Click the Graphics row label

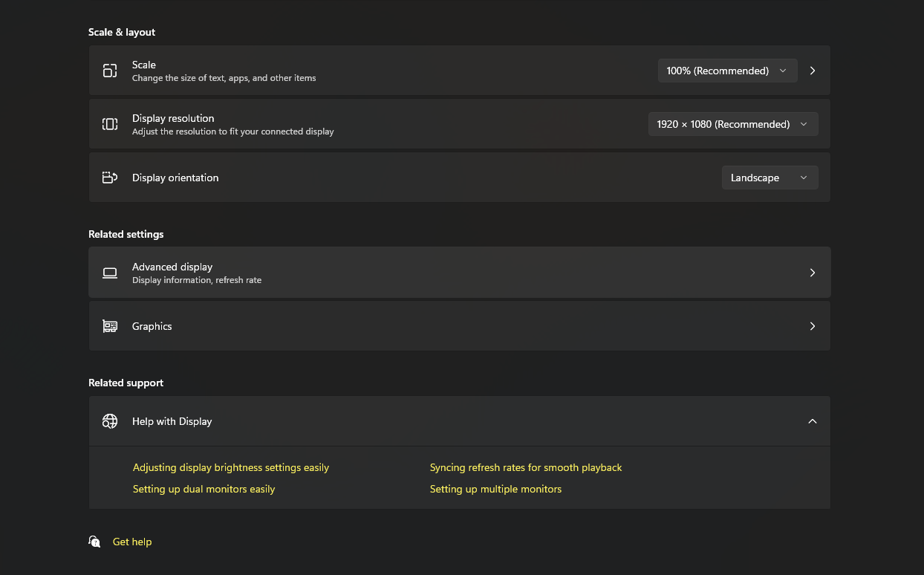tap(152, 326)
